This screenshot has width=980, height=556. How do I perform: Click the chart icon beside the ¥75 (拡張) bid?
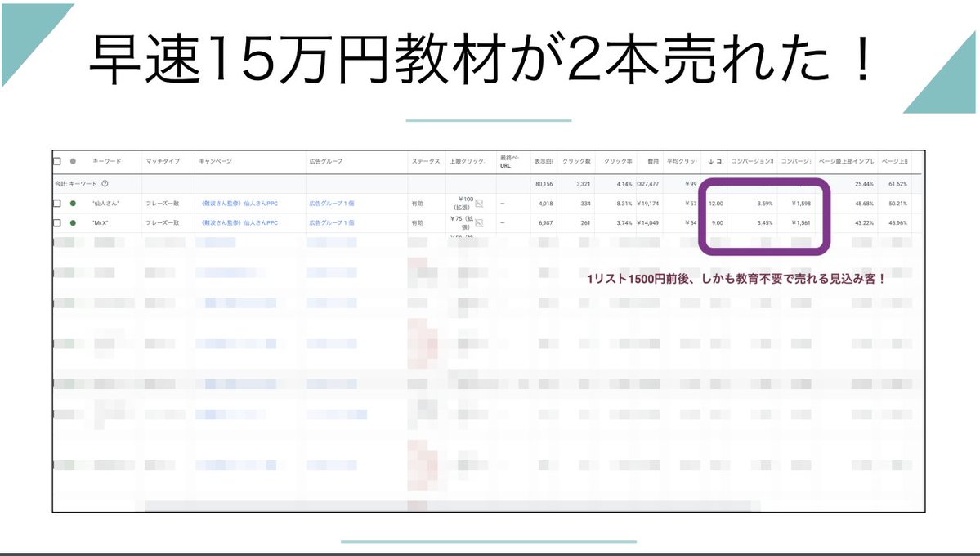(x=481, y=223)
